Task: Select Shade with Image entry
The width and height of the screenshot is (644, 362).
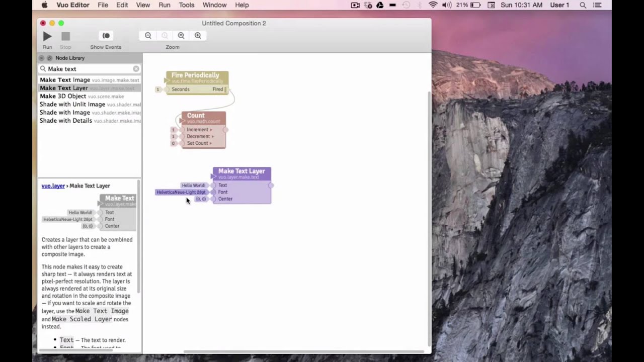Action: click(90, 113)
